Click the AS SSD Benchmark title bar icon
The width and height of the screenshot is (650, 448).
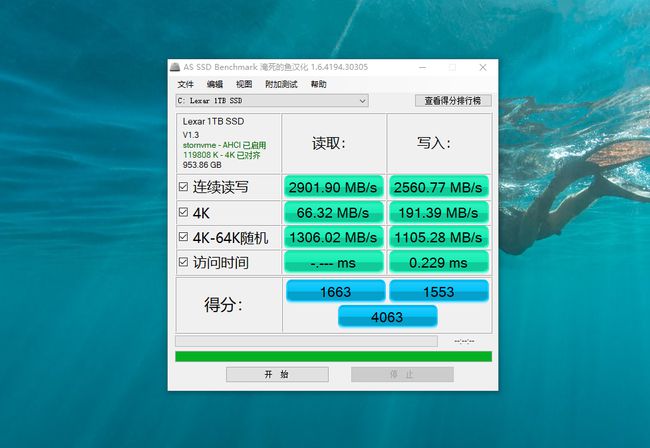point(175,67)
